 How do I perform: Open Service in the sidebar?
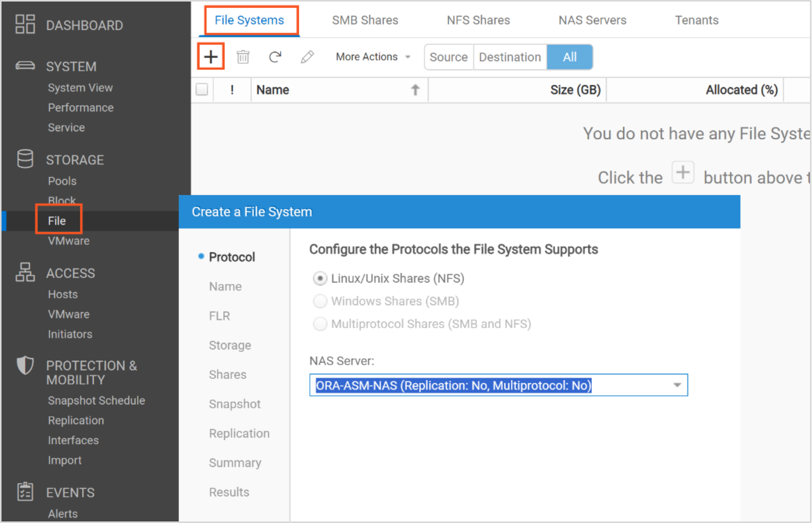67,127
